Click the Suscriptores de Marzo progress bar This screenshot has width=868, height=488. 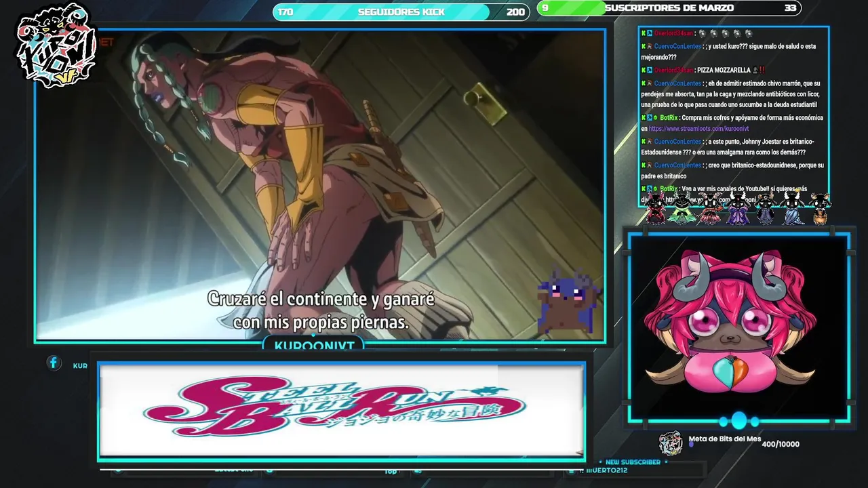[669, 8]
